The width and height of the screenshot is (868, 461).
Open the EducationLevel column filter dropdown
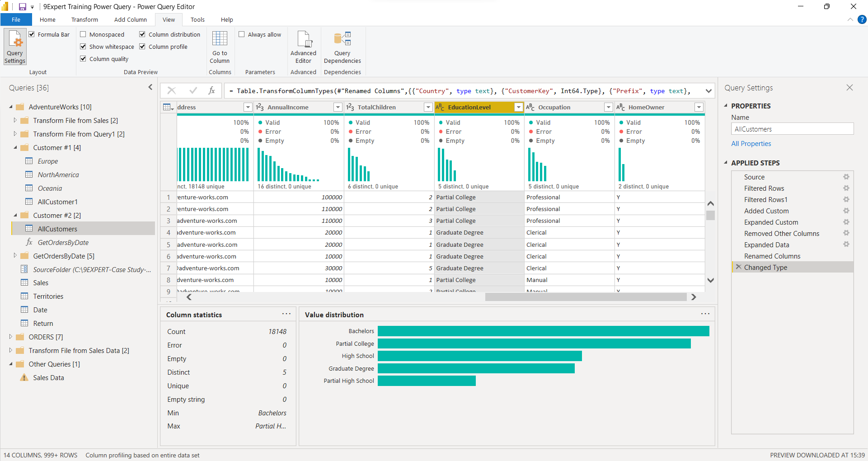[518, 107]
